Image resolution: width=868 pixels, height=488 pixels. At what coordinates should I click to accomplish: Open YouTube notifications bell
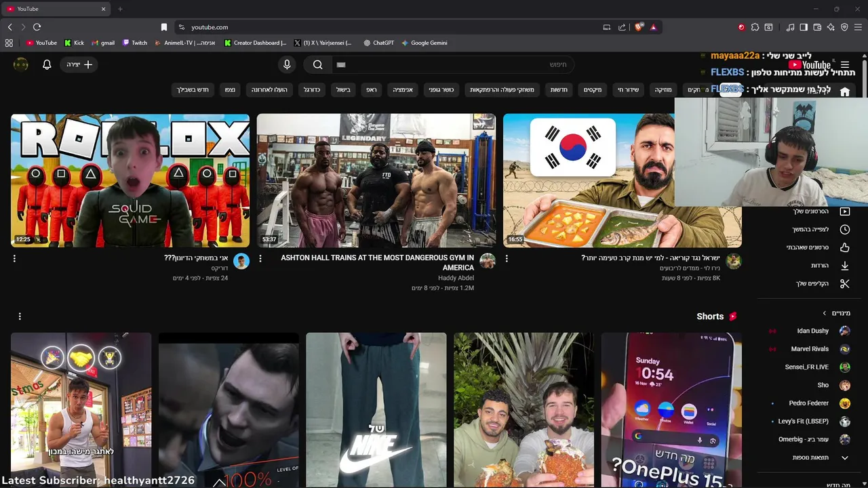47,64
